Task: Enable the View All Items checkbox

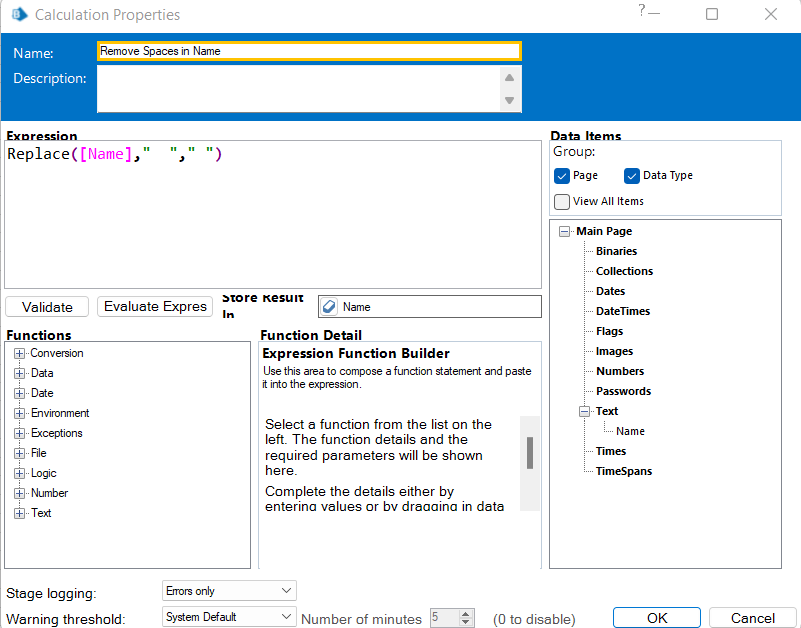Action: (562, 201)
